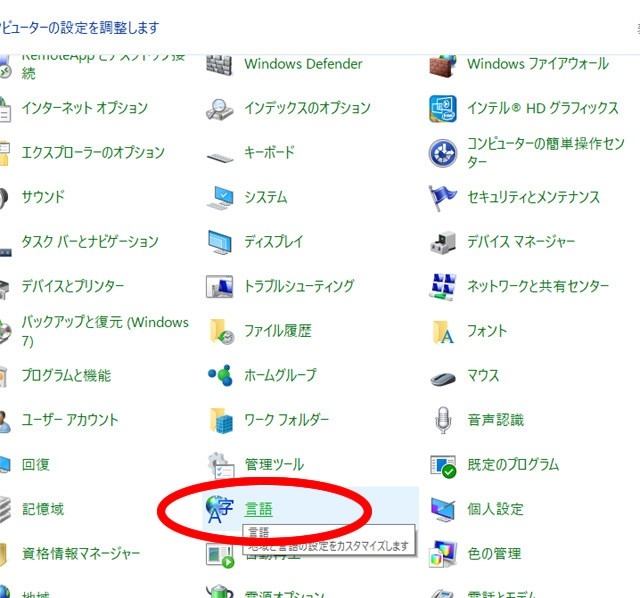Click the 言語 (Language) icon
Viewport: 640px width, 598px height.
point(219,509)
